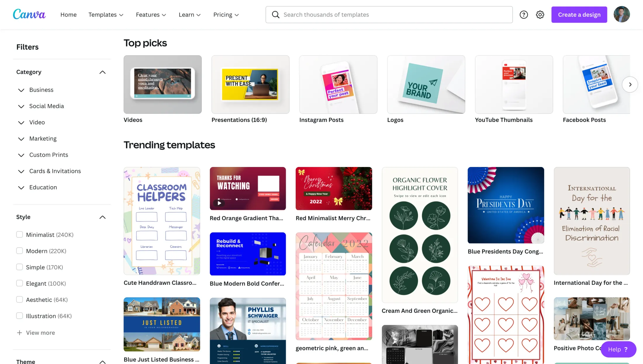Open the Templates dropdown menu
This screenshot has height=364, width=643.
point(106,15)
